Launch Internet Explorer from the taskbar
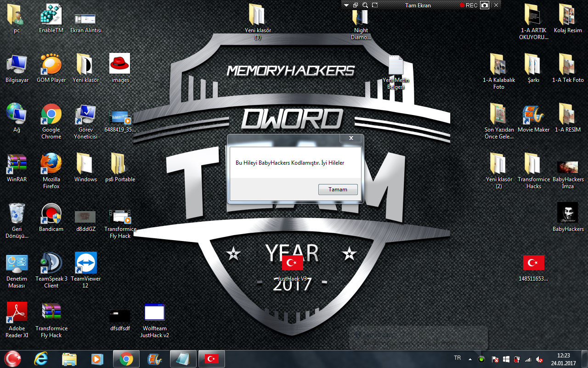This screenshot has height=368, width=588. point(42,358)
